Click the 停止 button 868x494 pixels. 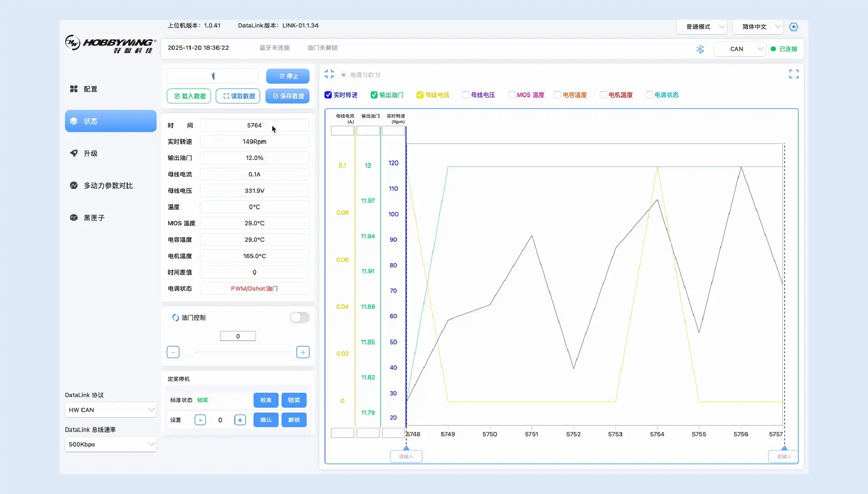[288, 76]
